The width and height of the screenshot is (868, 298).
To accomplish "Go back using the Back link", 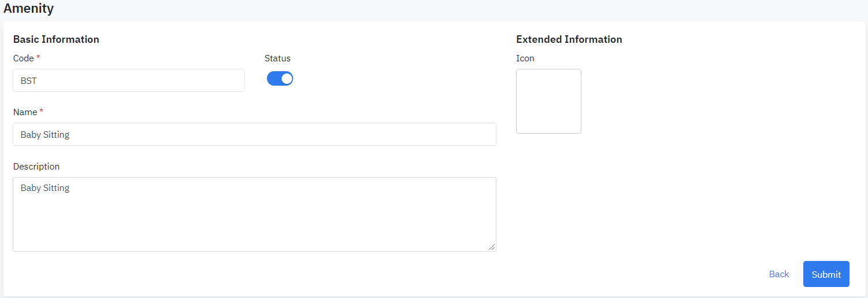I will point(778,274).
